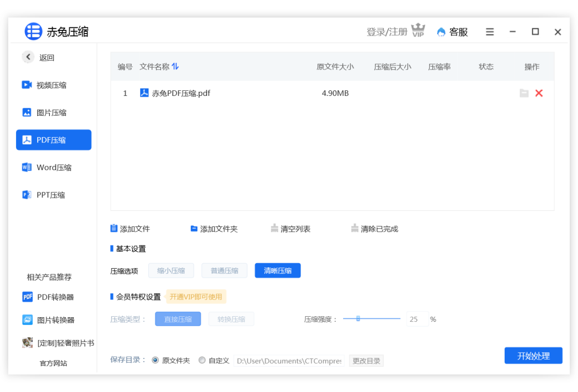Click 添加文件 button
This screenshot has height=392, width=578.
click(130, 229)
